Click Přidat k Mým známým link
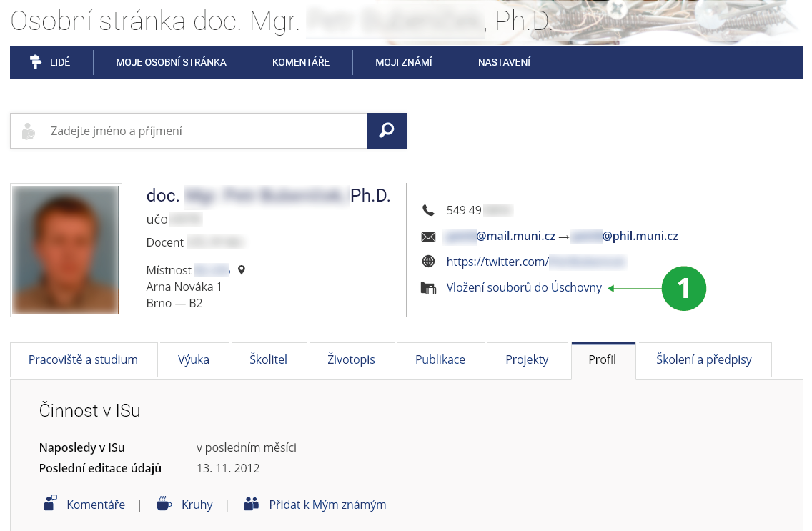 [x=327, y=505]
